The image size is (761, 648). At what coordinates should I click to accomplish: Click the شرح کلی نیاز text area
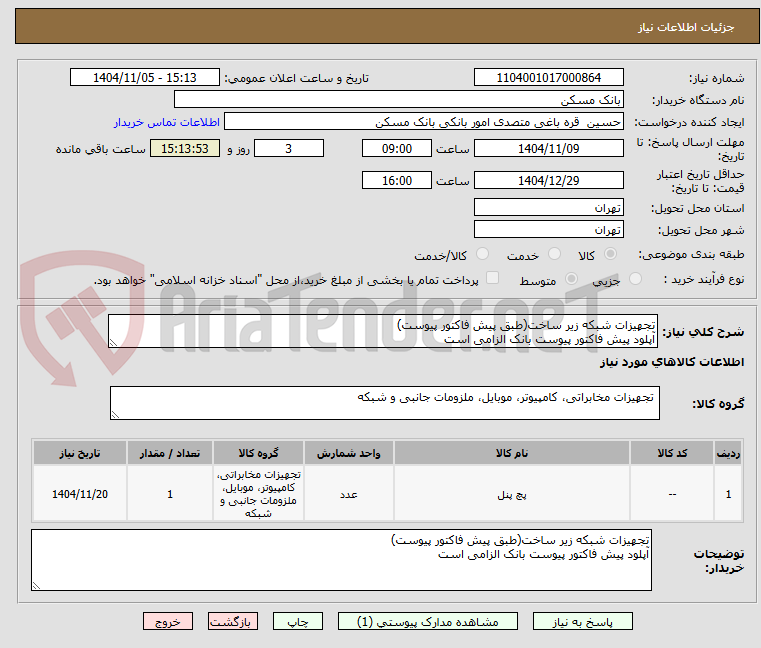point(383,331)
